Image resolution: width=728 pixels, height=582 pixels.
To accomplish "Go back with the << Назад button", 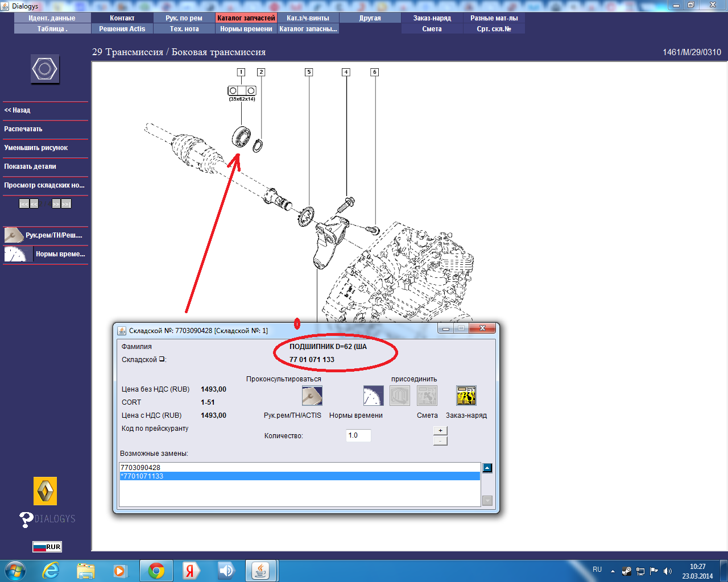I will [45, 110].
